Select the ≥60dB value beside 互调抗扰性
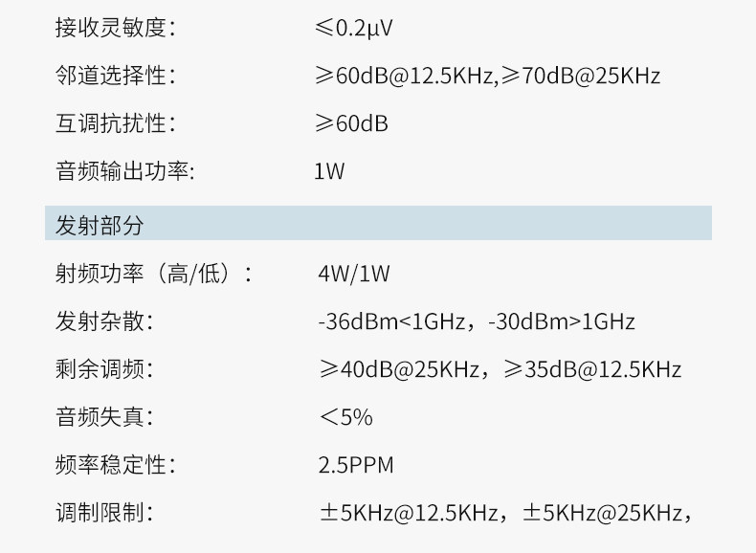The width and height of the screenshot is (756, 553). point(351,124)
